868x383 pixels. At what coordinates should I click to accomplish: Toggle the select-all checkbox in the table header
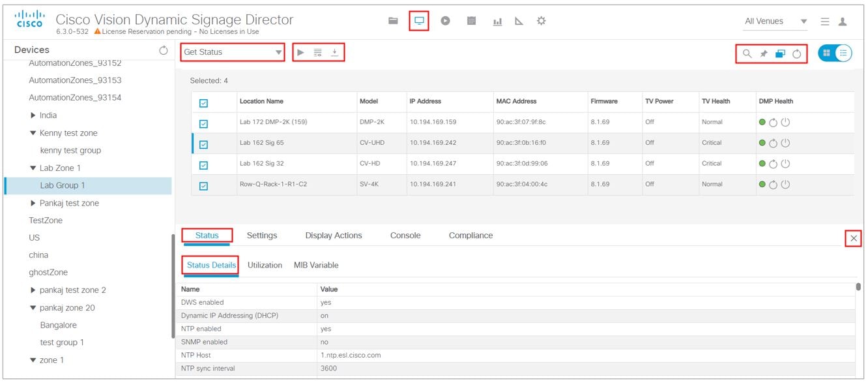[x=203, y=102]
